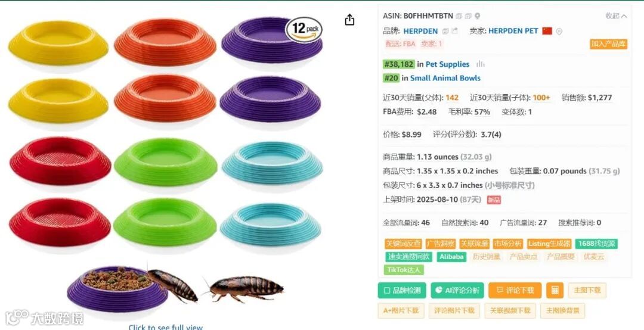The height and width of the screenshot is (330, 644).
Task: Click the location pin next to seller flag
Action: (x=559, y=31)
